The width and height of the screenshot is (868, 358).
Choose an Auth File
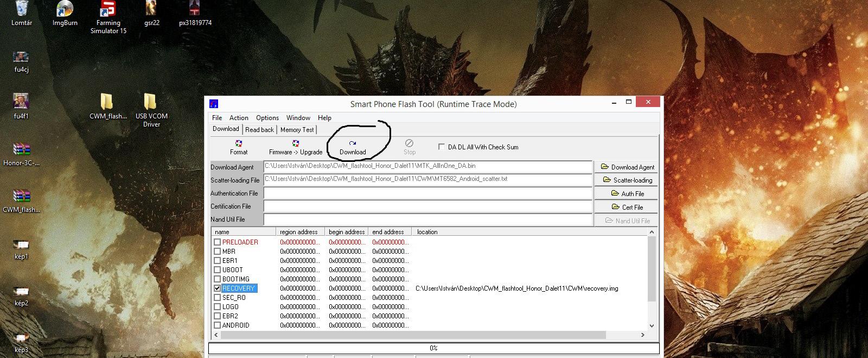(627, 193)
